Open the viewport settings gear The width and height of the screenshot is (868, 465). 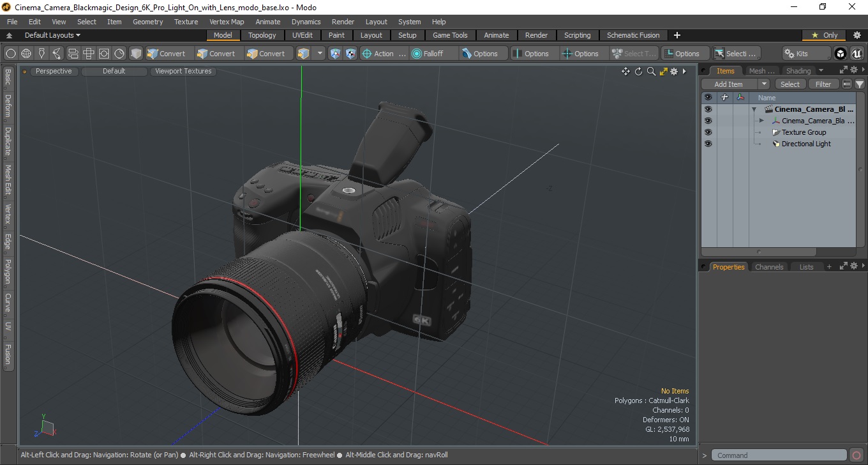coord(674,72)
